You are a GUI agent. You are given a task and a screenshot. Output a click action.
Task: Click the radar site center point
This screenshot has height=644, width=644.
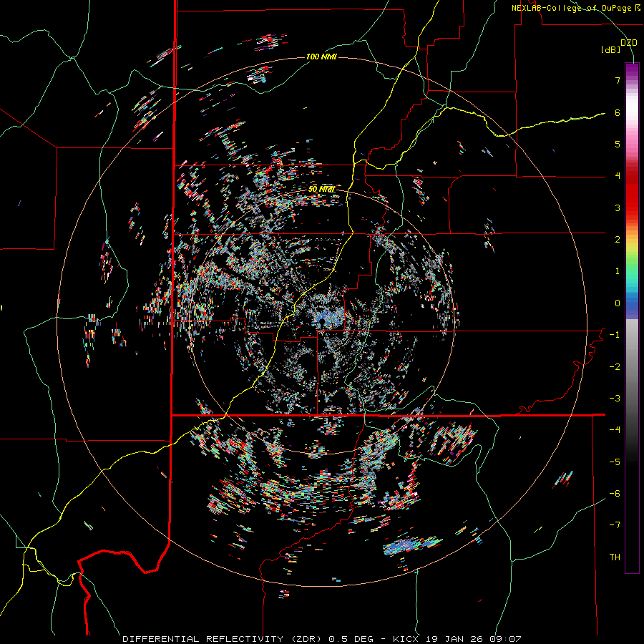click(321, 321)
